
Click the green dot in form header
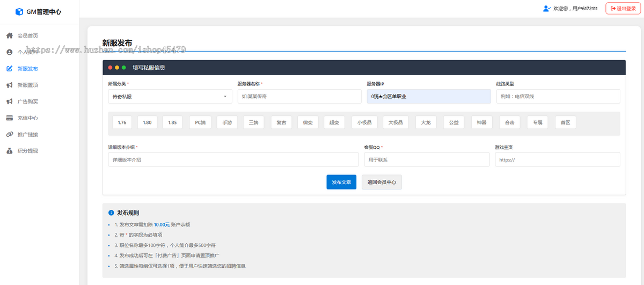click(124, 68)
